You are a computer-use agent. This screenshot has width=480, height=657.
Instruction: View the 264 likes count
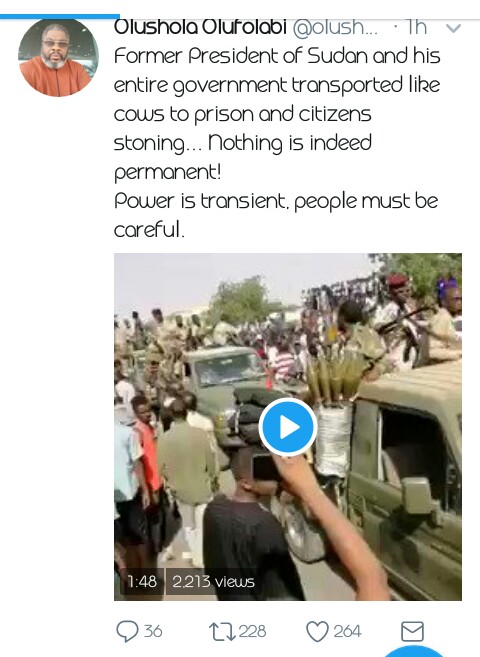coord(347,631)
